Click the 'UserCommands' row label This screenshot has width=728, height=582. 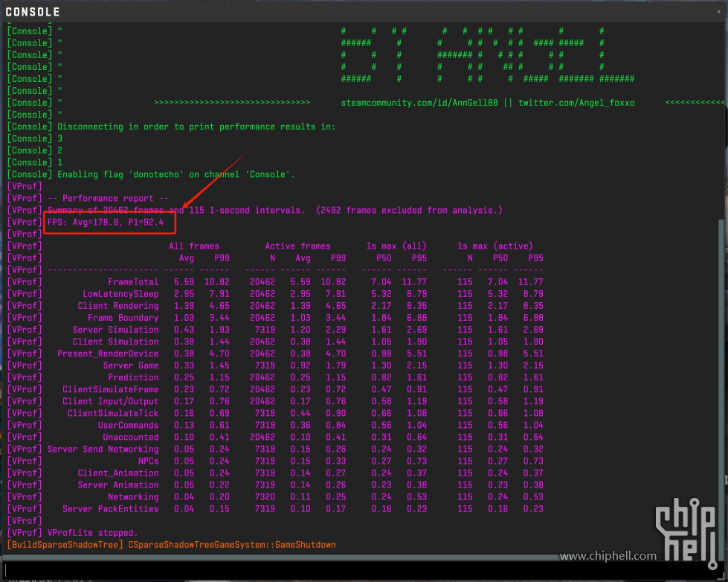(x=128, y=426)
